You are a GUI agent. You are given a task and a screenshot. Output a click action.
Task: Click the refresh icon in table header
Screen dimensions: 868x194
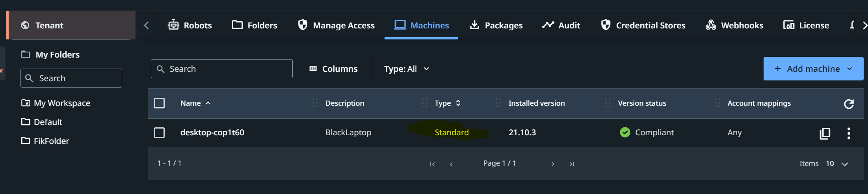click(x=849, y=104)
